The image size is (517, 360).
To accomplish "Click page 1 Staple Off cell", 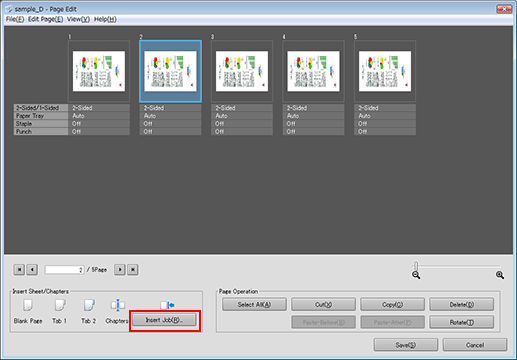I will [x=99, y=124].
